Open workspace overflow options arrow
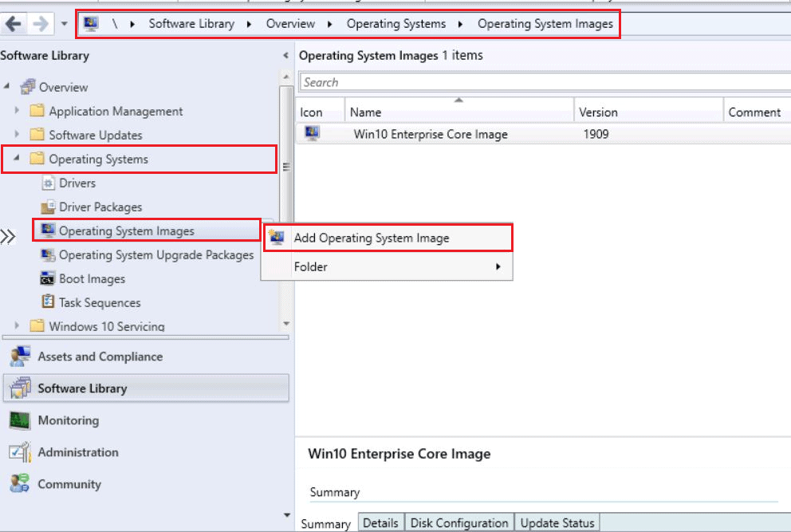The width and height of the screenshot is (791, 532). click(x=287, y=515)
